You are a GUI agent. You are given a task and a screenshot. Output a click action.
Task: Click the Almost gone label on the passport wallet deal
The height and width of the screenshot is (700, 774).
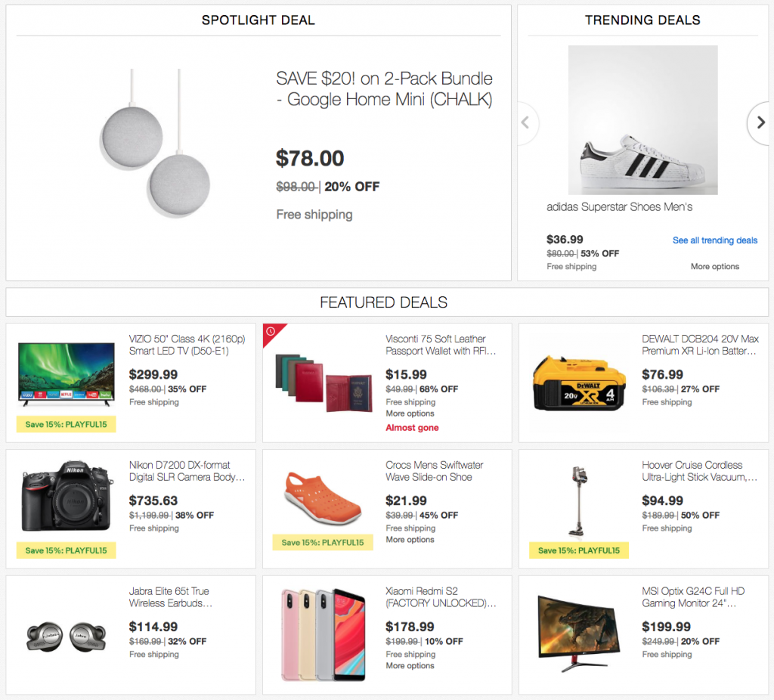point(412,427)
